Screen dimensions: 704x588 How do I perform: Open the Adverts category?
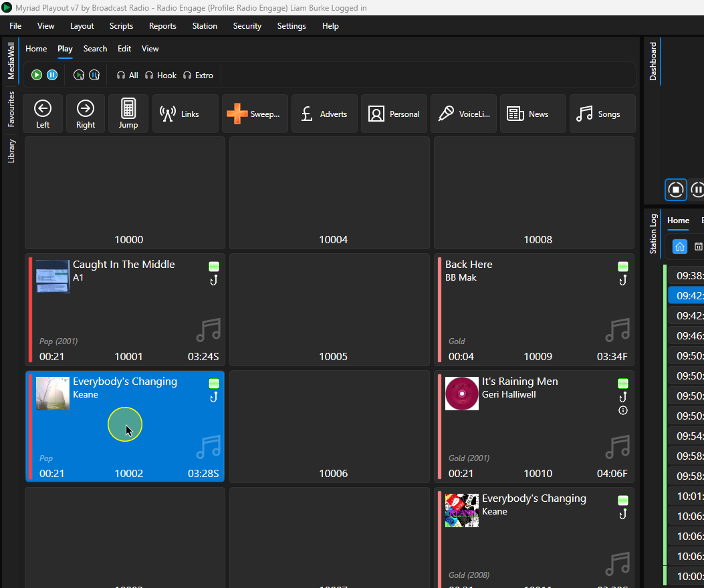(325, 114)
